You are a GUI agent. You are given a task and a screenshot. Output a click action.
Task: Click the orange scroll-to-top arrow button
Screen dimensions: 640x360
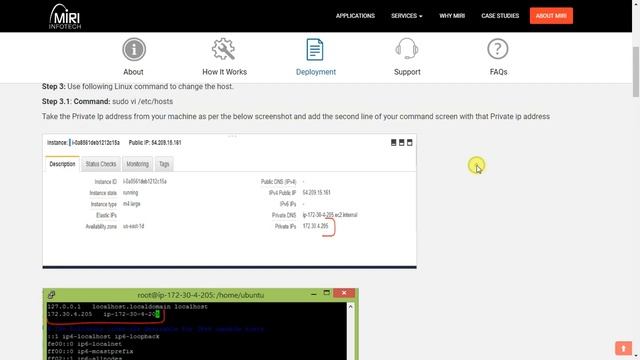[623, 348]
